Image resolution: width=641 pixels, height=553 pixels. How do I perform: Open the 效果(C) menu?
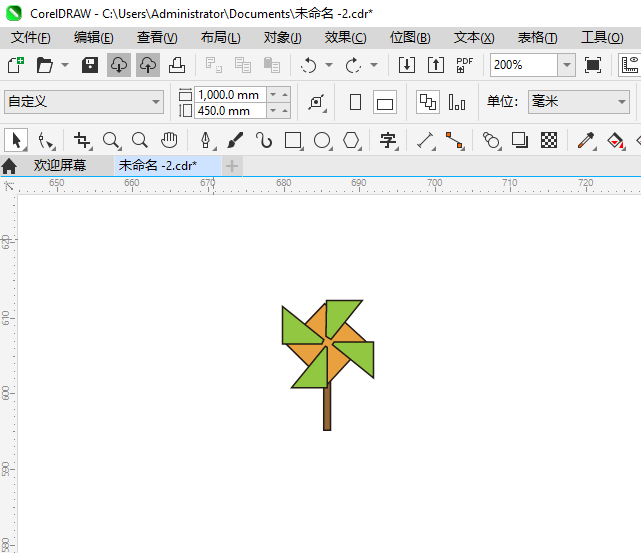pyautogui.click(x=345, y=38)
